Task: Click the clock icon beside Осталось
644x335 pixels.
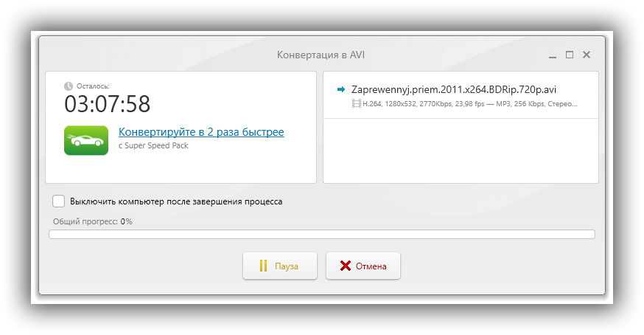Action: [69, 86]
